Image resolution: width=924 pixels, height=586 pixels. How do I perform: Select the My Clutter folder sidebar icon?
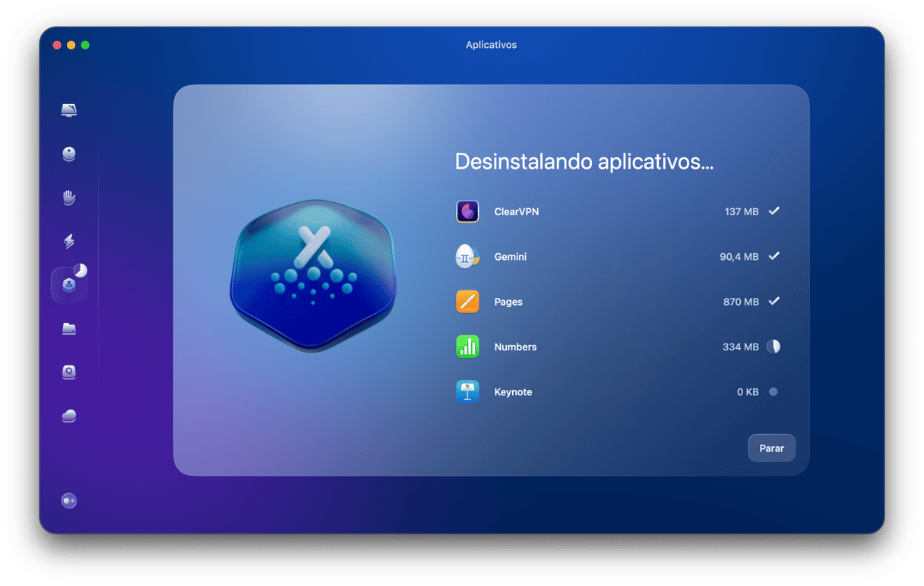(69, 328)
